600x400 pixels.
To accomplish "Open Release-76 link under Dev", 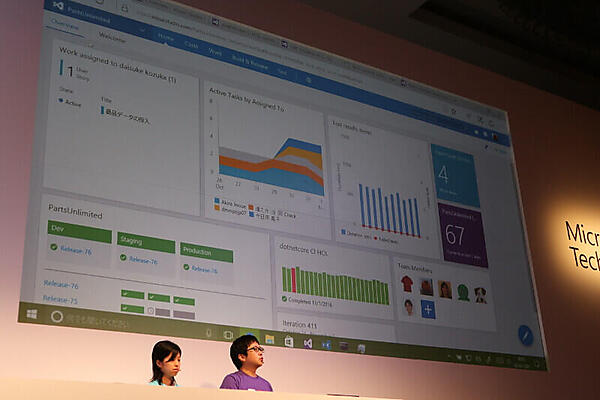I will pyautogui.click(x=76, y=251).
